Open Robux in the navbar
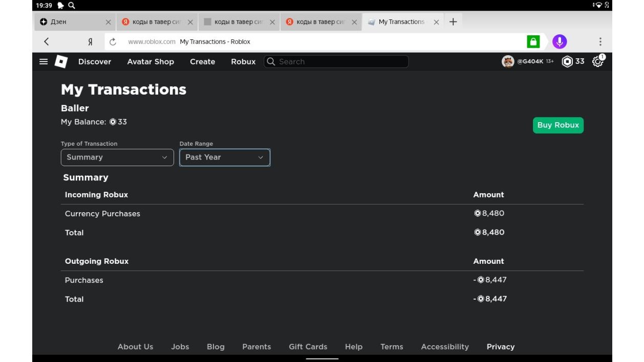 click(x=243, y=61)
